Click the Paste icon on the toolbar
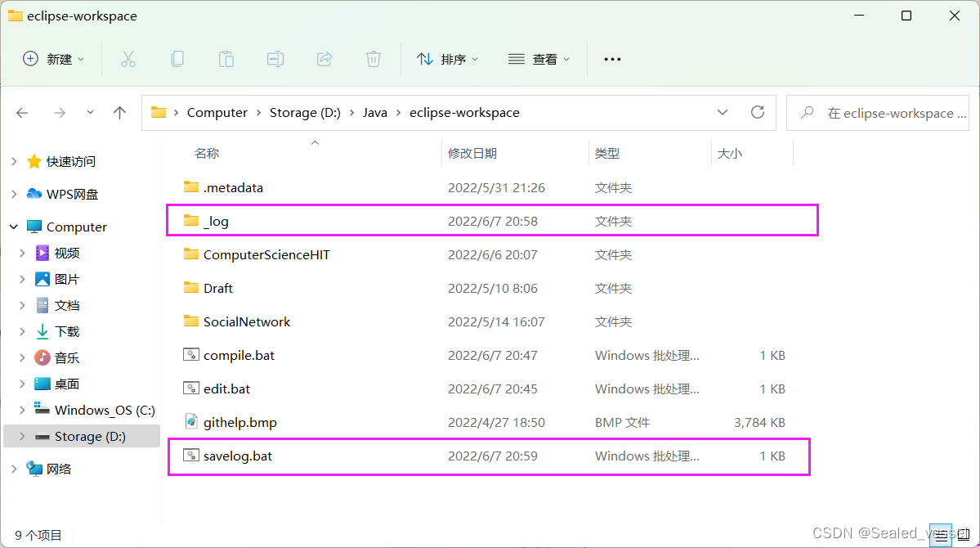Viewport: 980px width, 548px height. click(x=226, y=58)
